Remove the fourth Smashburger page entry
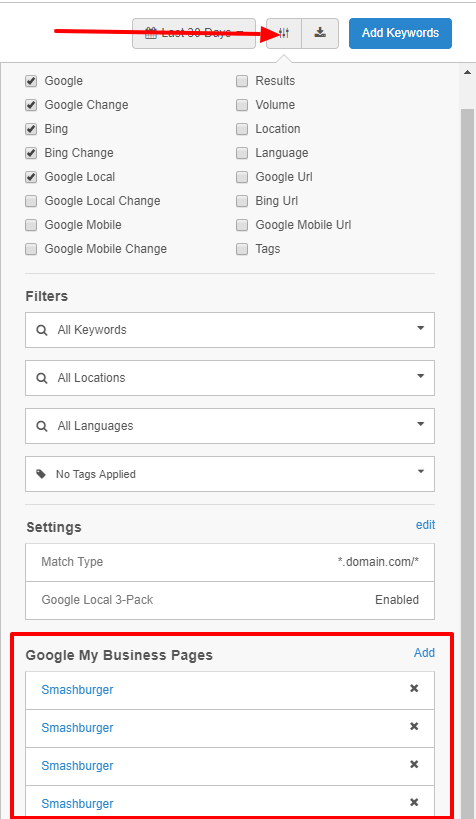The height and width of the screenshot is (819, 476). (x=414, y=802)
